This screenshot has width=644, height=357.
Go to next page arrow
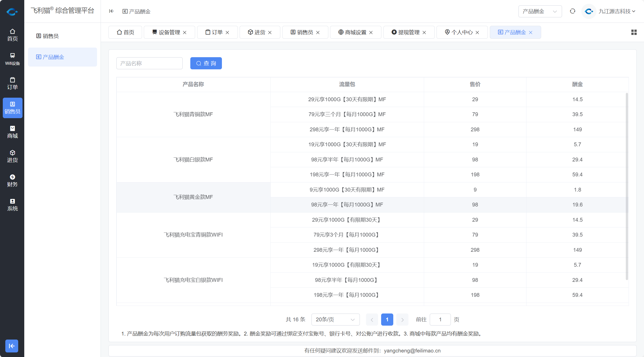(402, 320)
